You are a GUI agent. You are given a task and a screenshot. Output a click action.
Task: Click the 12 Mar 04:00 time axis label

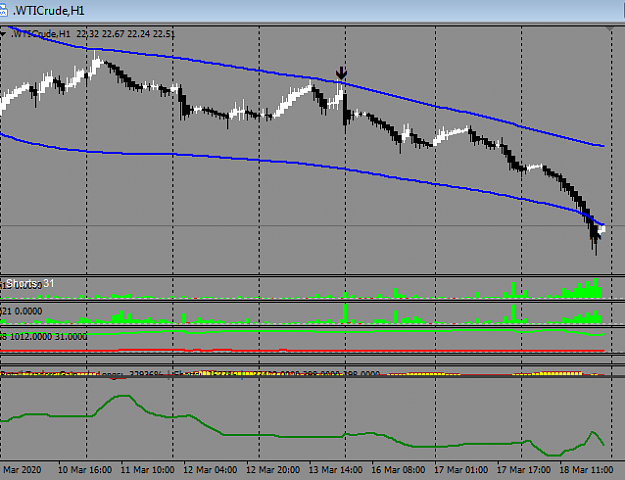click(x=210, y=470)
